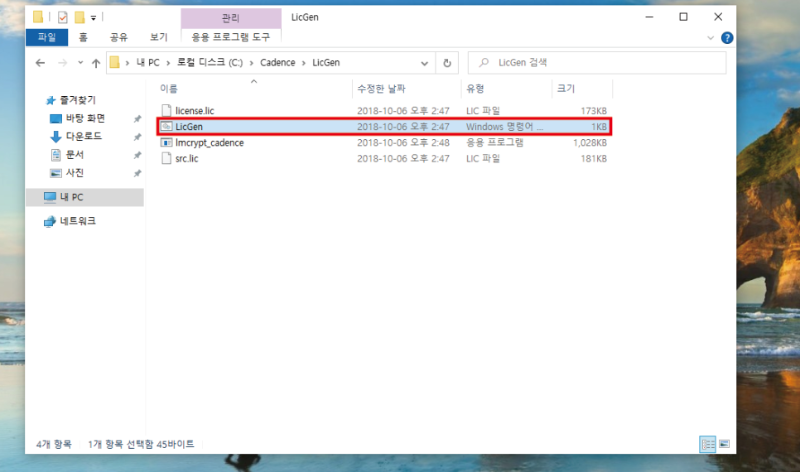Screen dimensions: 800x472
Task: Switch to large icons view in status bar
Action: pyautogui.click(x=724, y=444)
